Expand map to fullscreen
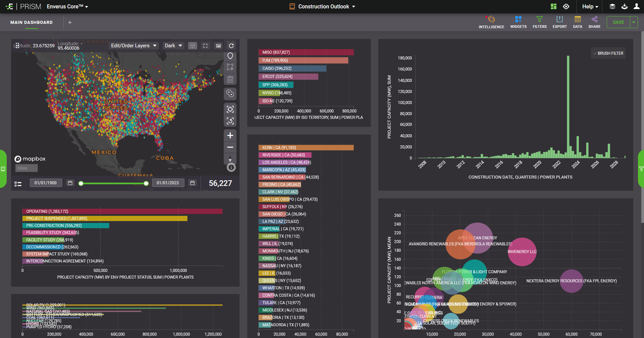Viewport: 644px width, 338px height. (x=205, y=46)
